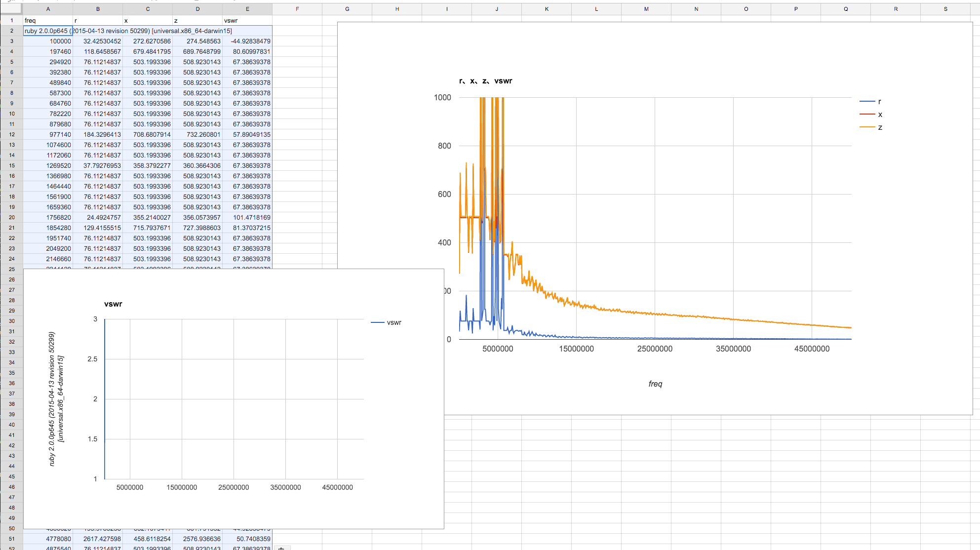Viewport: 980px width, 550px height.
Task: Click the freq horizontal axis title
Action: click(655, 384)
